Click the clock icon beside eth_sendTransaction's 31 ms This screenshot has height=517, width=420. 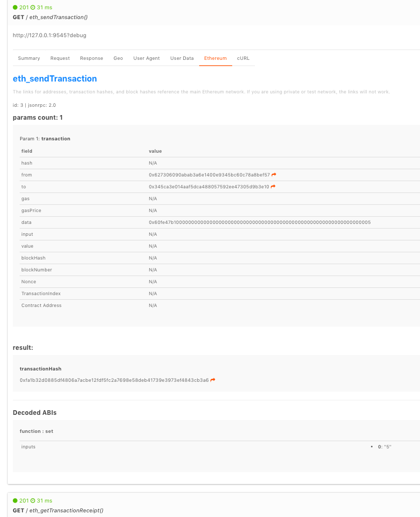pyautogui.click(x=33, y=7)
